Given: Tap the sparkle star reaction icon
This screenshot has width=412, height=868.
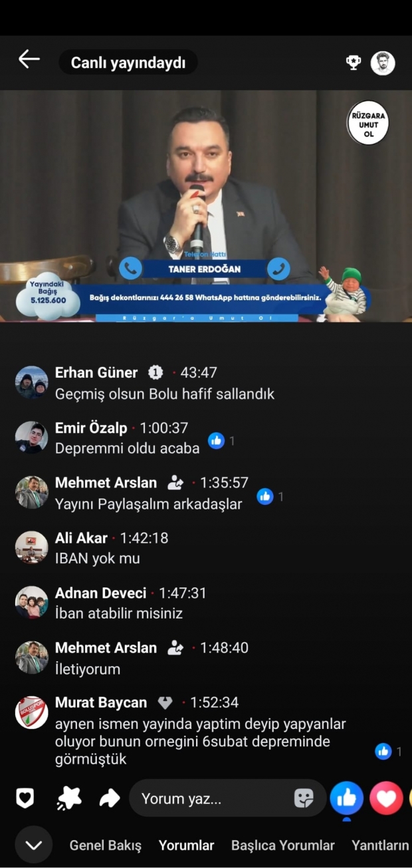Looking at the screenshot, I should pyautogui.click(x=68, y=797).
